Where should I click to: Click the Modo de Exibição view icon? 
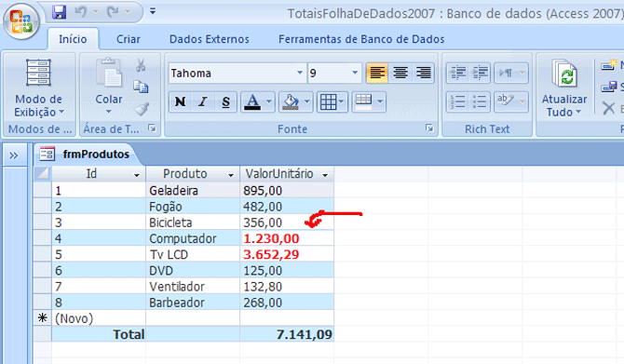(x=38, y=73)
